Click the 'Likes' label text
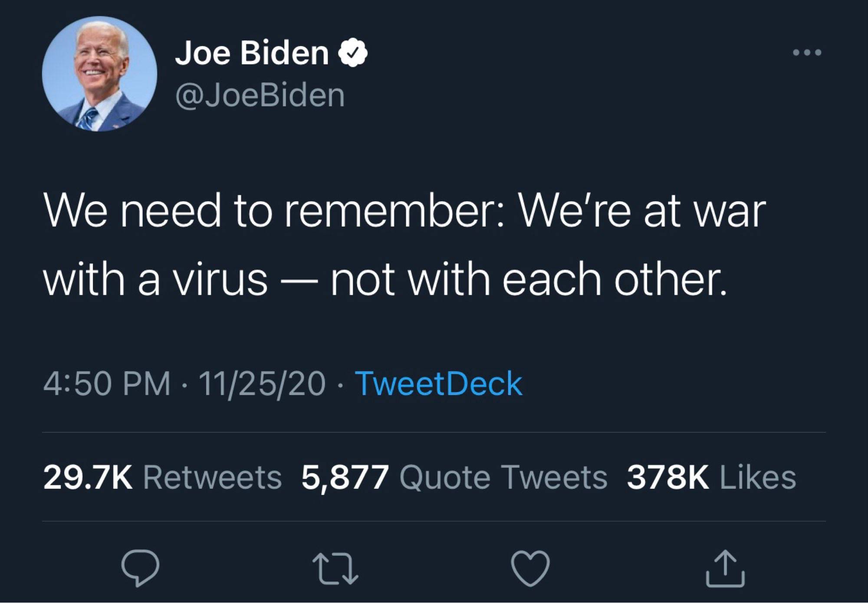This screenshot has width=868, height=603. click(758, 477)
